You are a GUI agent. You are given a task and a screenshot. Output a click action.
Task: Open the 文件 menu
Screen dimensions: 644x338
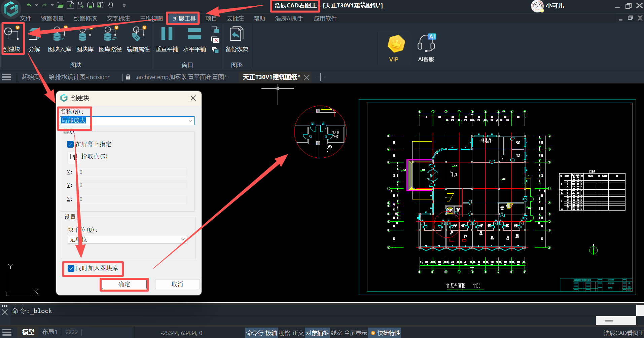tap(26, 18)
